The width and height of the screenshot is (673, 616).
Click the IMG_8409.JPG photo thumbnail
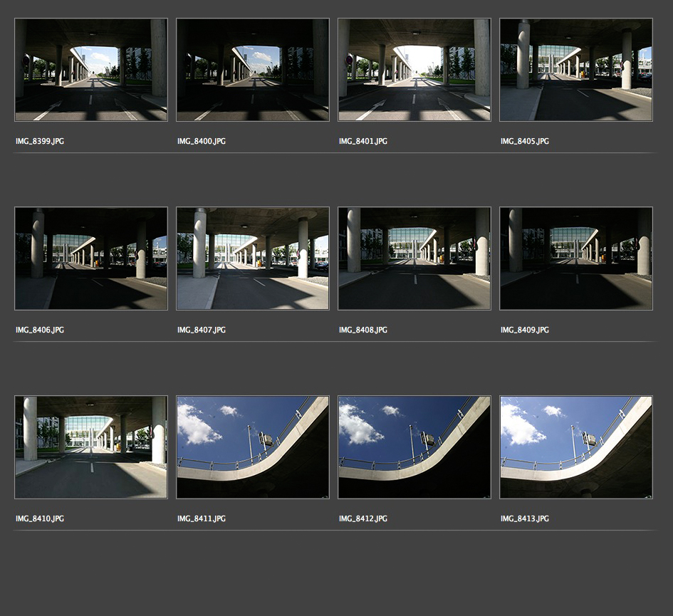(575, 259)
